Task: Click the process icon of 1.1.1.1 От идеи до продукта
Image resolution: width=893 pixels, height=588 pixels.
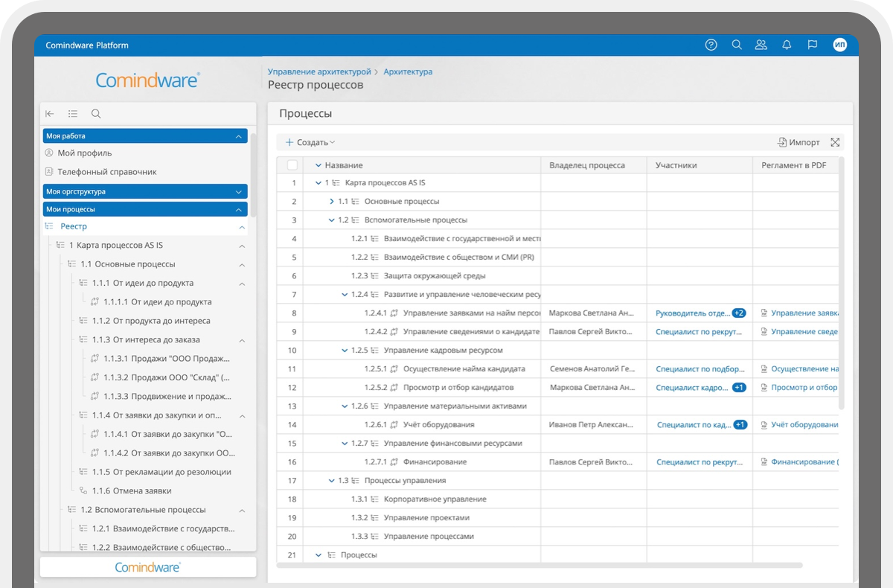Action: [95, 302]
